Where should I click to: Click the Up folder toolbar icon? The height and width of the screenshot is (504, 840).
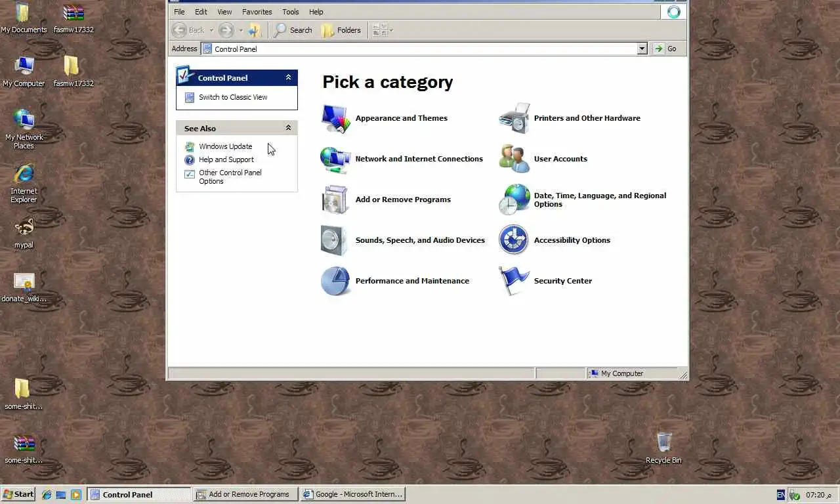[x=255, y=30]
